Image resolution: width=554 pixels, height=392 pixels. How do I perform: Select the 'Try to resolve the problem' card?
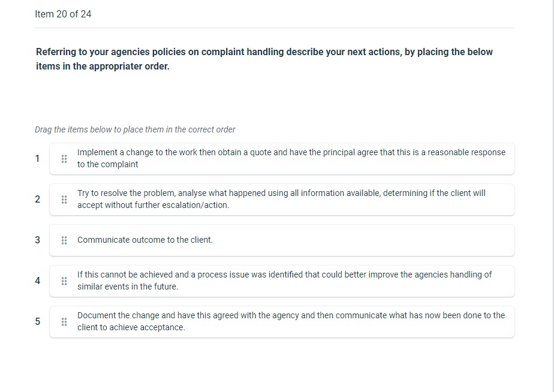pos(282,199)
